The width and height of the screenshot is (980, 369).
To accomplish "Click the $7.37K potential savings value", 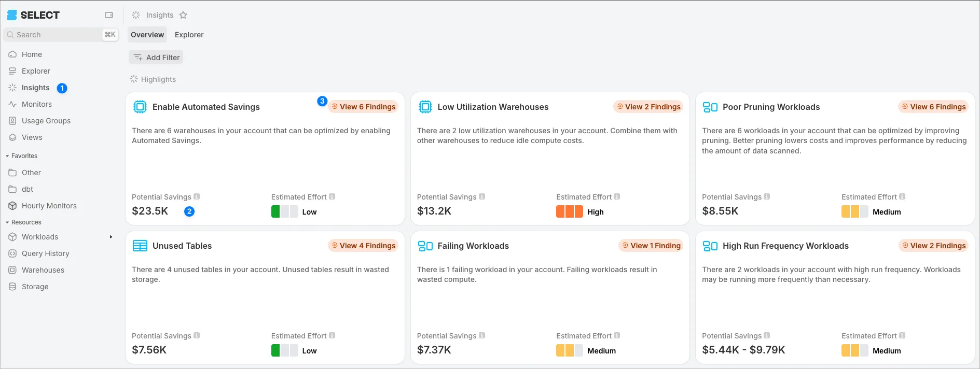I will (434, 350).
